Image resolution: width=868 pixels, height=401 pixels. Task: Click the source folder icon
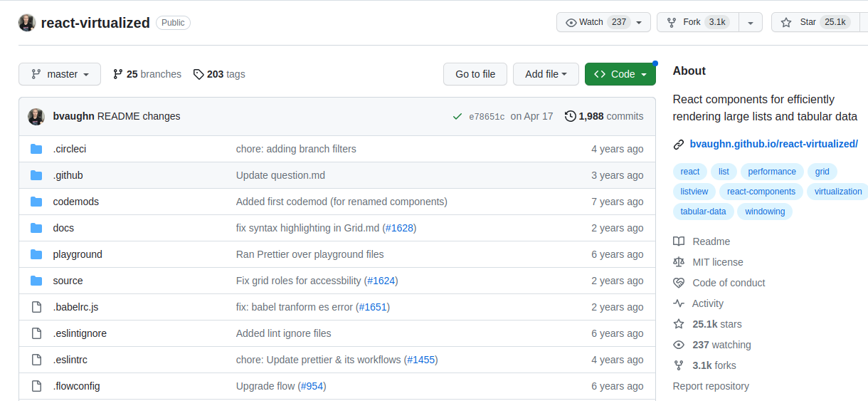(x=37, y=281)
